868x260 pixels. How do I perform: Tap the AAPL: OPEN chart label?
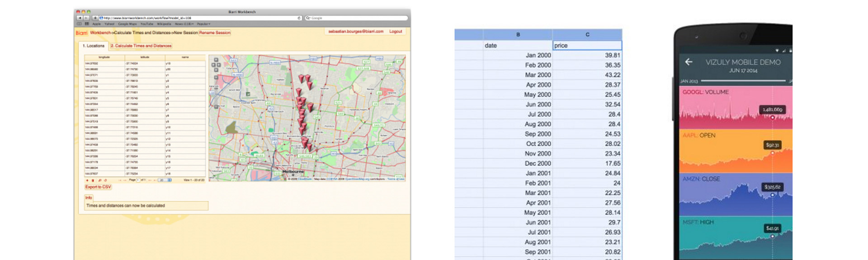(699, 135)
